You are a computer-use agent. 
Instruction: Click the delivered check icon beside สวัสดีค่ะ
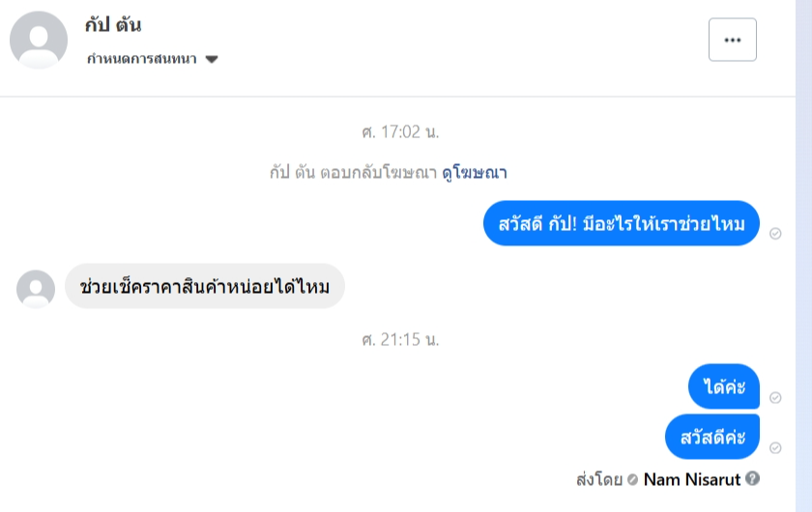[x=775, y=447]
